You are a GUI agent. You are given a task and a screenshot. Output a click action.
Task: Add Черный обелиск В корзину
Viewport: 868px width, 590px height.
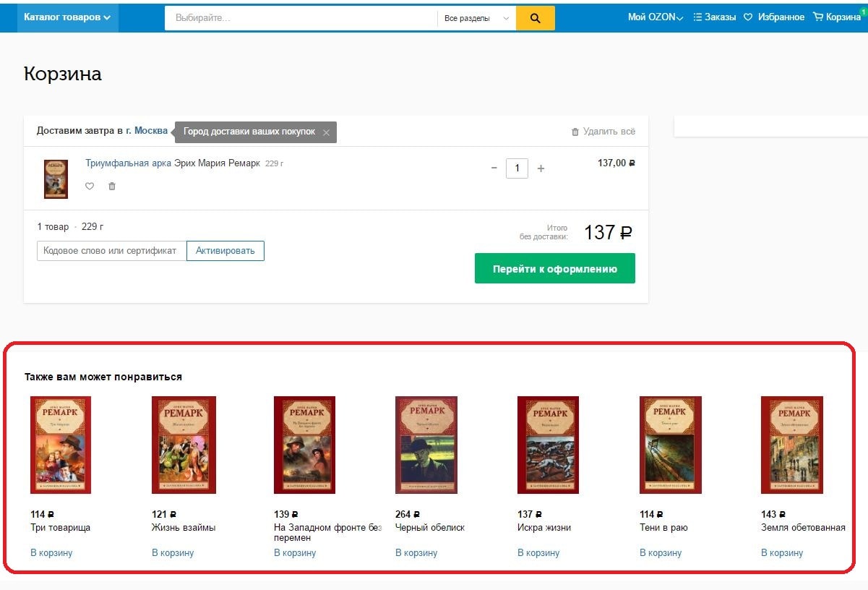416,553
